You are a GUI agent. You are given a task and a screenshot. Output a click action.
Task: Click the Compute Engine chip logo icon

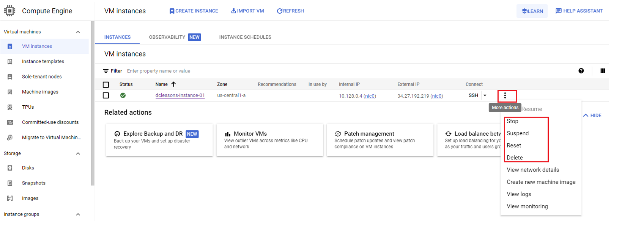point(9,11)
